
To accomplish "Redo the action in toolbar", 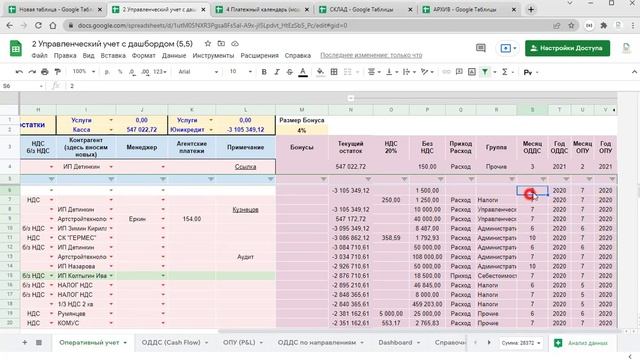I will (x=32, y=72).
